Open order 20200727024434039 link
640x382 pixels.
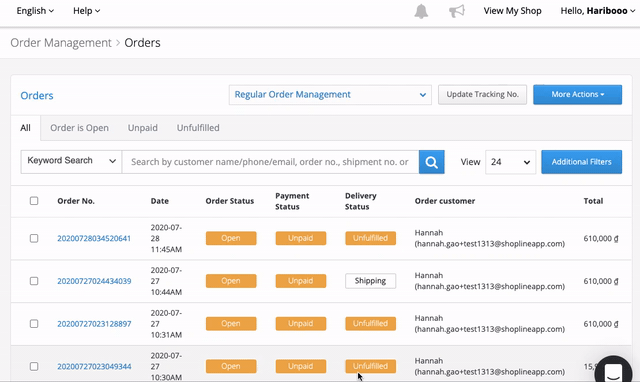click(x=94, y=281)
